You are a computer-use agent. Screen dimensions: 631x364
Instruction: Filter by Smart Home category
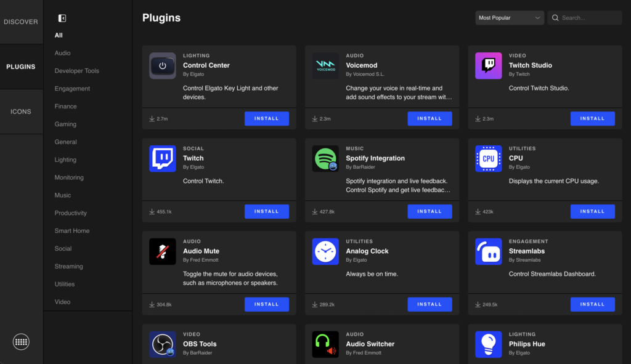tap(71, 231)
